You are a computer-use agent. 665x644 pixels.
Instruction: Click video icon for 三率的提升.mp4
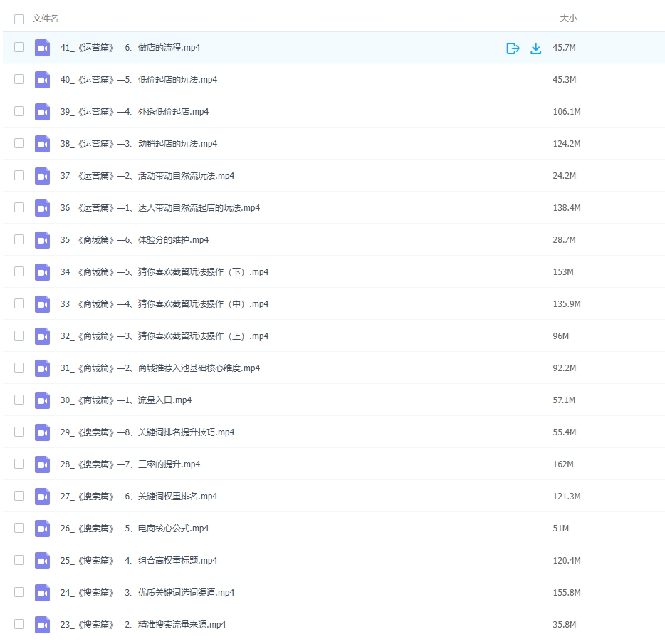[x=43, y=464]
